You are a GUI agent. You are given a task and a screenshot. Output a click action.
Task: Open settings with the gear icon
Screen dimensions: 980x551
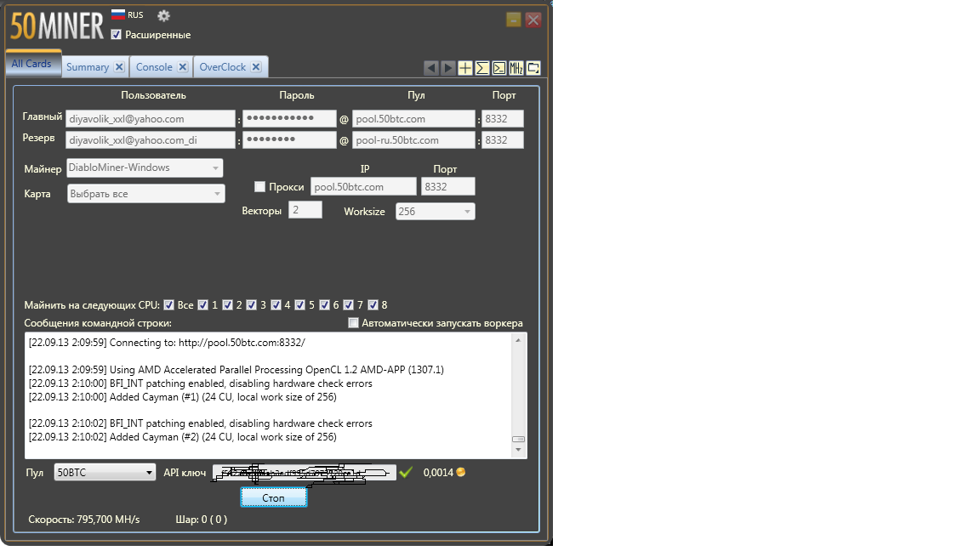click(x=163, y=15)
